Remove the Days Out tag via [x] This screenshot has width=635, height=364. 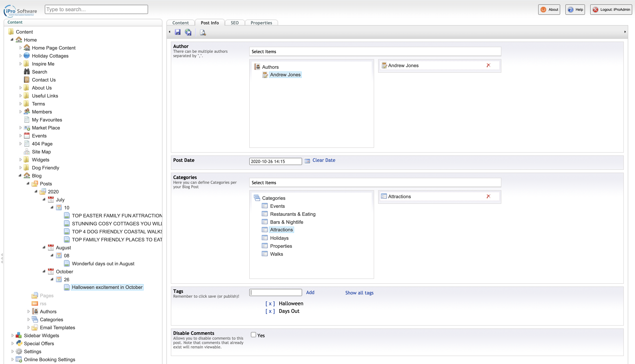pyautogui.click(x=270, y=311)
